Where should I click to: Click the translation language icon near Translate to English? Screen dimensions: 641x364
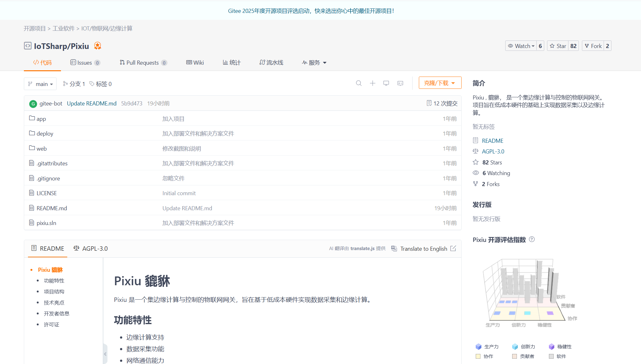click(394, 248)
